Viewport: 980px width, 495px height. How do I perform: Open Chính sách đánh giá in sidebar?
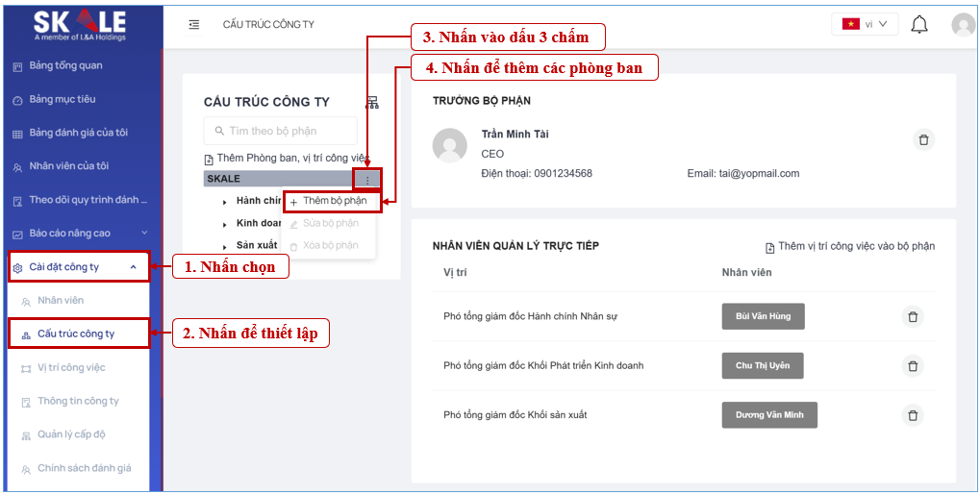[84, 468]
